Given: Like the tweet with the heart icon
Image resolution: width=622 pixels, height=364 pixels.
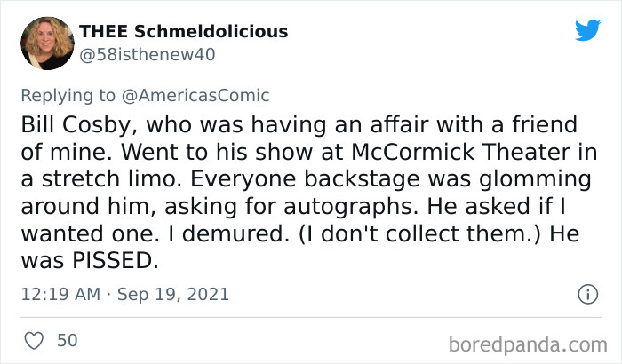Looking at the screenshot, I should [x=32, y=339].
